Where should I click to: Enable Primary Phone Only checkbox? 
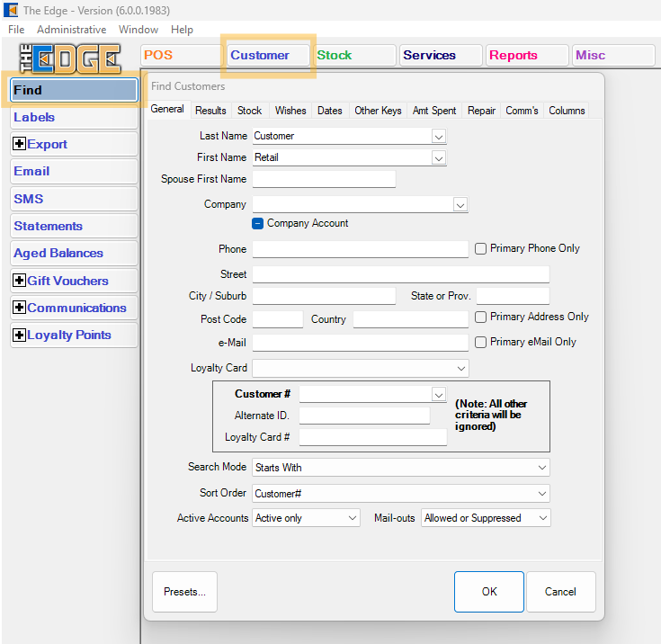(480, 248)
